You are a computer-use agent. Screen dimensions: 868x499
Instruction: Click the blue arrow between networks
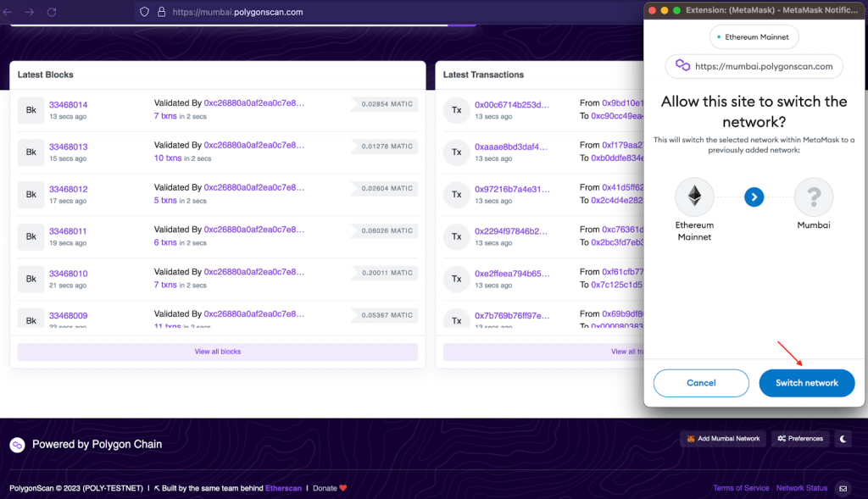tap(754, 197)
